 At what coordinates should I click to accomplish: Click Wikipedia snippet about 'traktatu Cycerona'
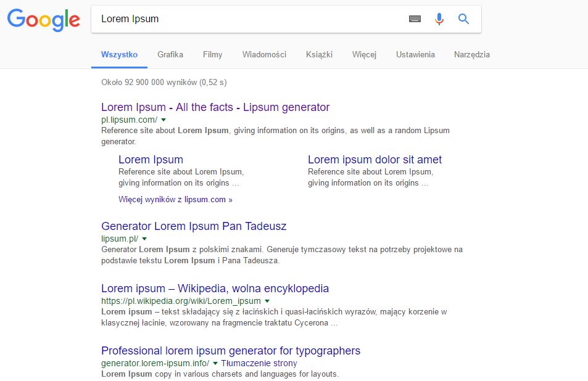pos(274,317)
